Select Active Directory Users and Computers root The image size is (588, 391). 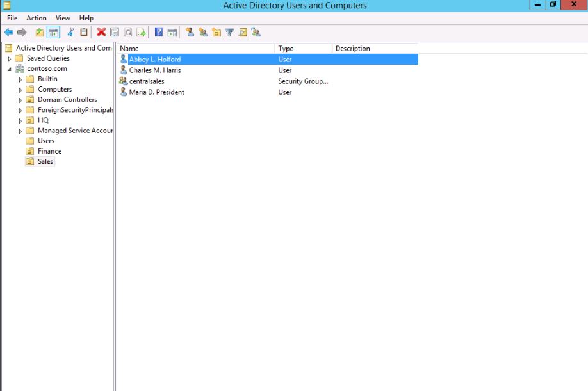(64, 48)
